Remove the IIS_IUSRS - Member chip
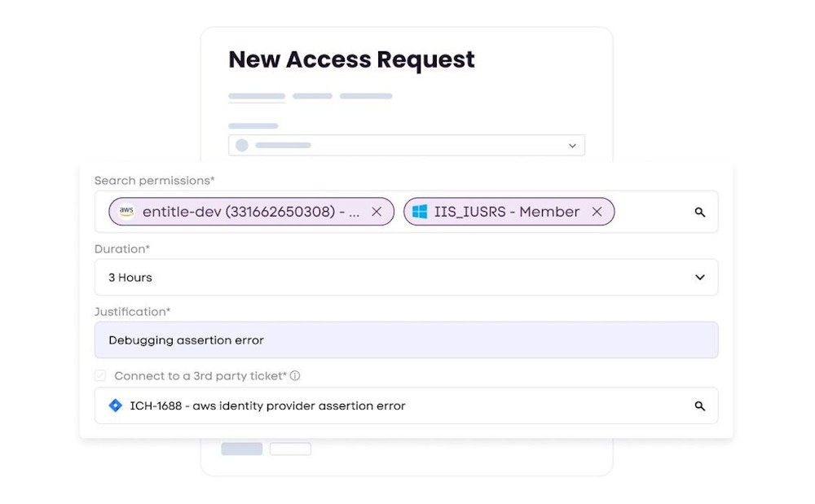This screenshot has height=504, width=815. tap(597, 212)
